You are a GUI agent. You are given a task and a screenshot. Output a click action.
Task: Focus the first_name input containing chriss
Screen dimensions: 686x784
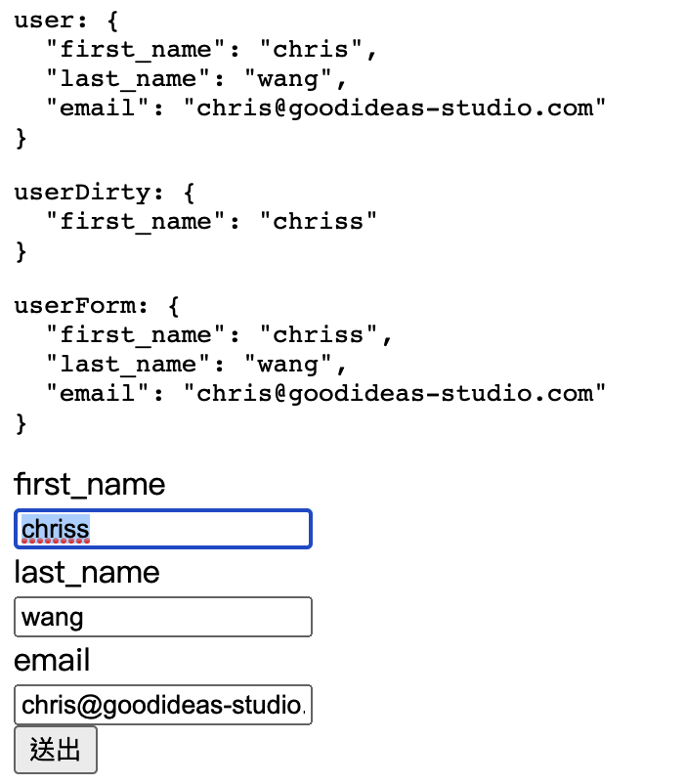(x=163, y=529)
